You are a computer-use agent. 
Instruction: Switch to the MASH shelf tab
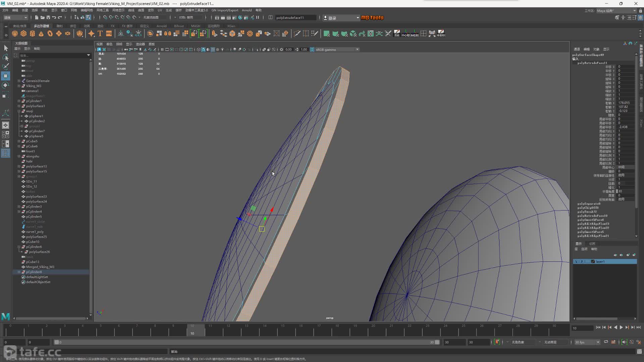click(x=196, y=26)
